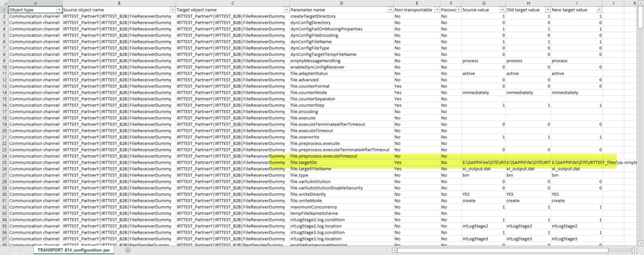Select highlighted cell file.targetDir

coord(341,162)
